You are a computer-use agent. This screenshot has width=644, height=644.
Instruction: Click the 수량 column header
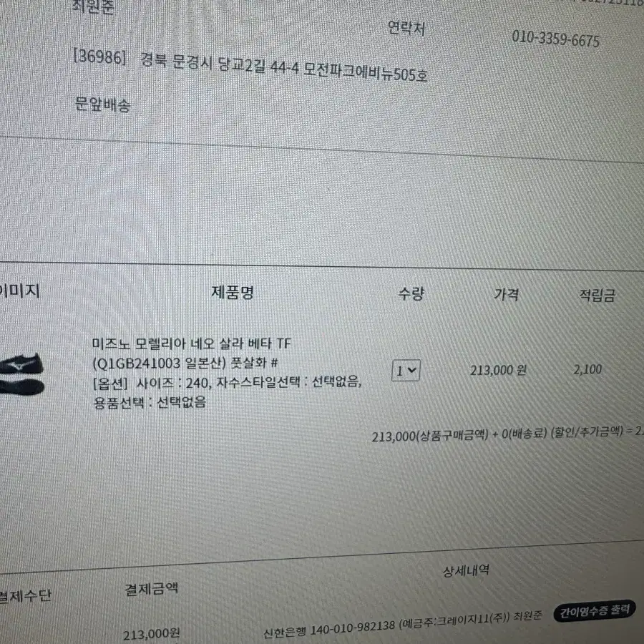[411, 293]
